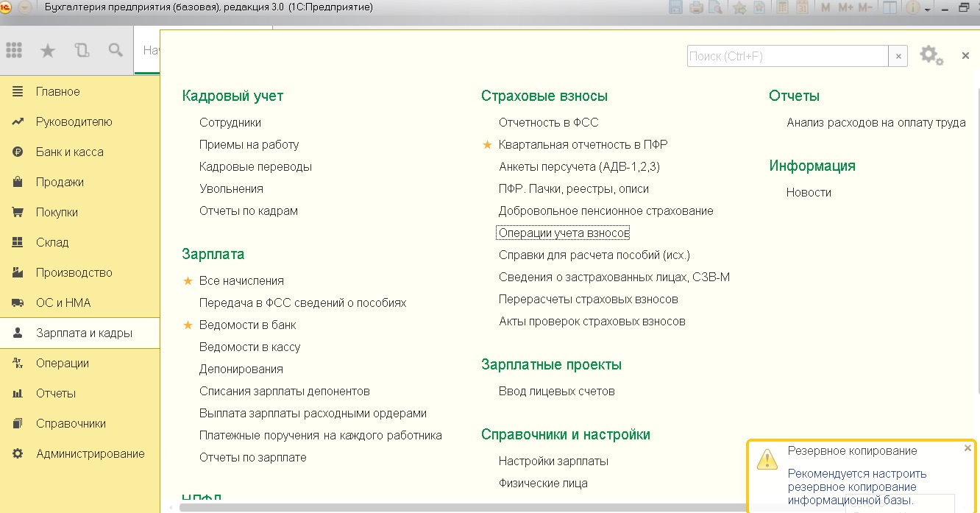
Task: Open Приемы на работу
Action: click(x=249, y=144)
